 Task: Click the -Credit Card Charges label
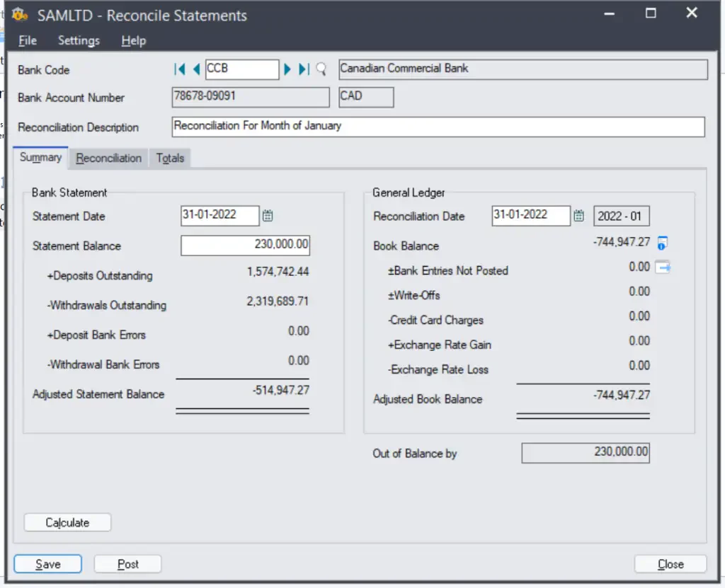point(435,320)
